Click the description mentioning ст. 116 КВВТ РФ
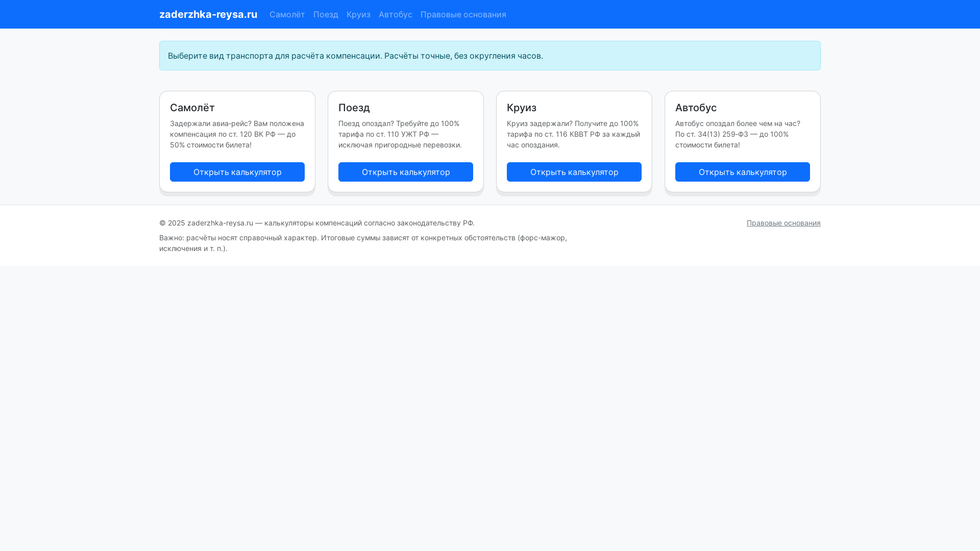The height and width of the screenshot is (551, 980). 574,134
